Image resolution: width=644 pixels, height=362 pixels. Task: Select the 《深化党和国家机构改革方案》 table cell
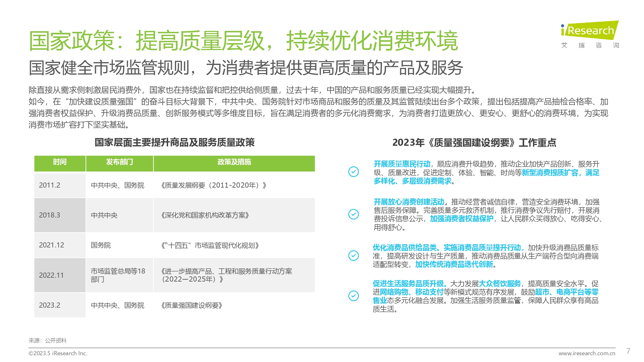coord(205,215)
